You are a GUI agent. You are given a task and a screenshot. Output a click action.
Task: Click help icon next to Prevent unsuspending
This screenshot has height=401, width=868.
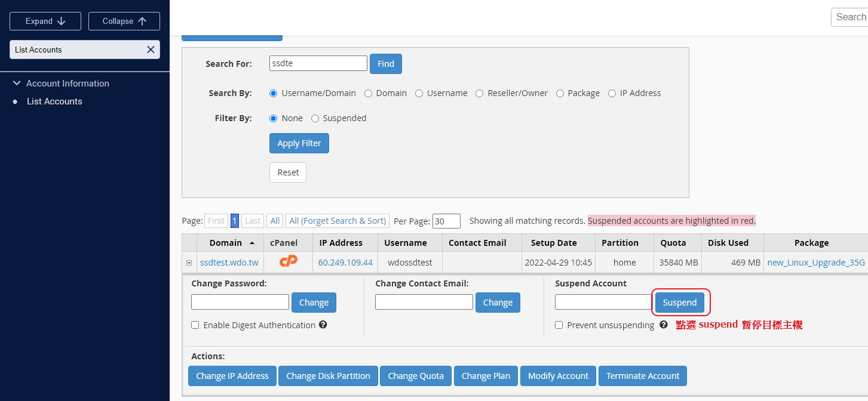(x=663, y=325)
